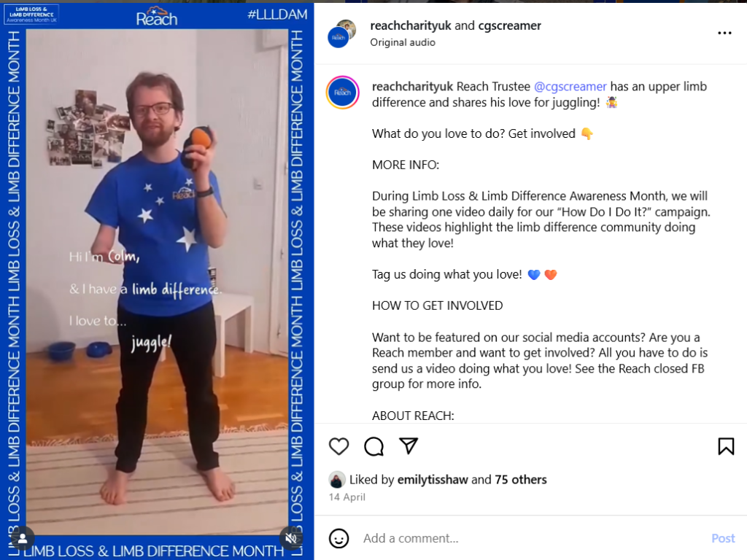Show tagged people icon on video
The height and width of the screenshot is (560, 747).
pos(23,538)
